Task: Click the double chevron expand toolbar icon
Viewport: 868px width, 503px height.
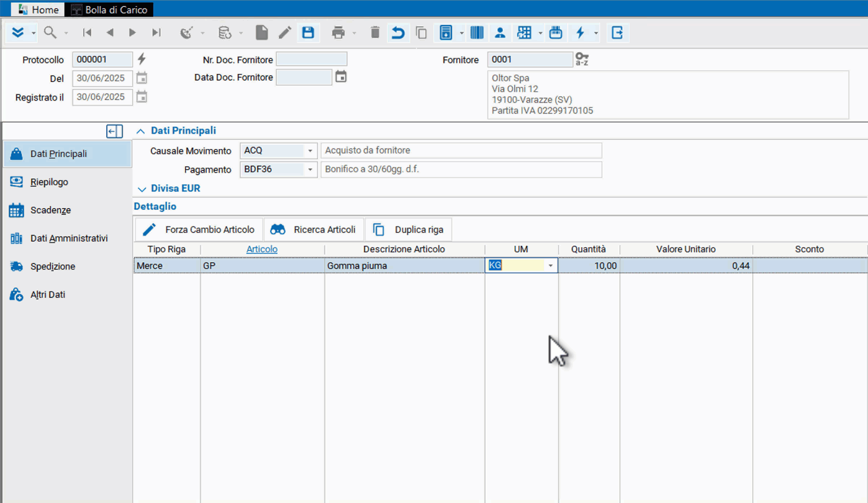Action: [18, 32]
